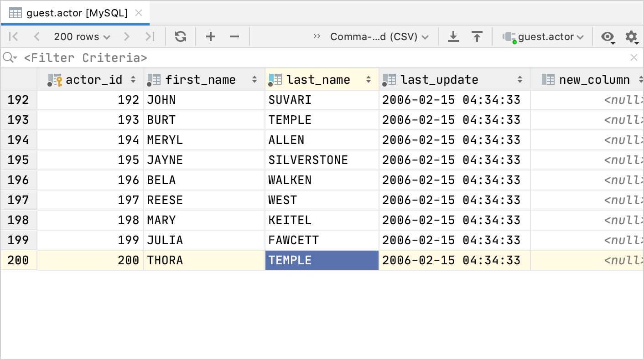Viewport: 644px width, 360px height.
Task: Open the eye view options menu
Action: tap(608, 36)
